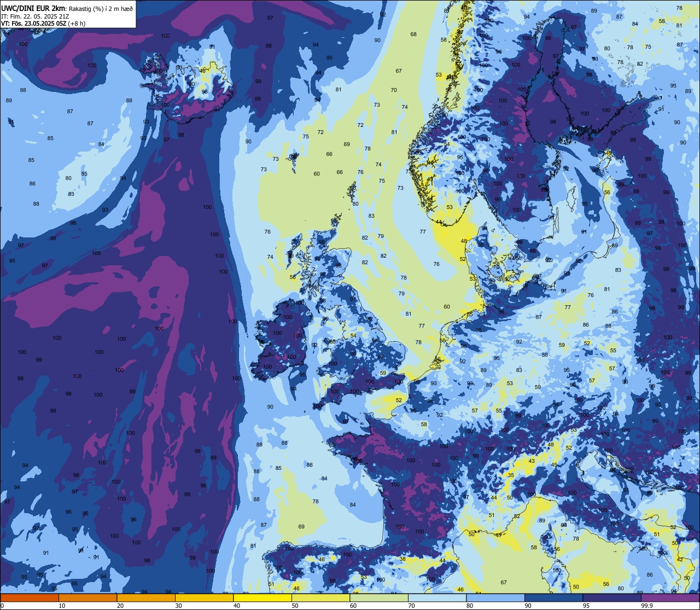Click the legend scale label "10"
Image resolution: width=700 pixels, height=610 pixels.
tap(62, 606)
